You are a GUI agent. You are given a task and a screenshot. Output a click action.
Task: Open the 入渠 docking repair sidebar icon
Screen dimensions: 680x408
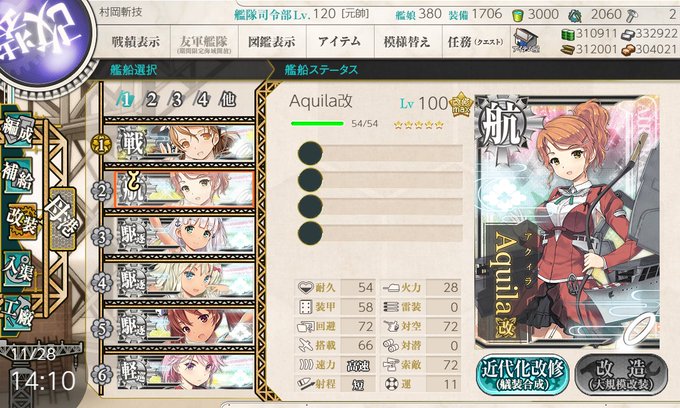point(18,269)
